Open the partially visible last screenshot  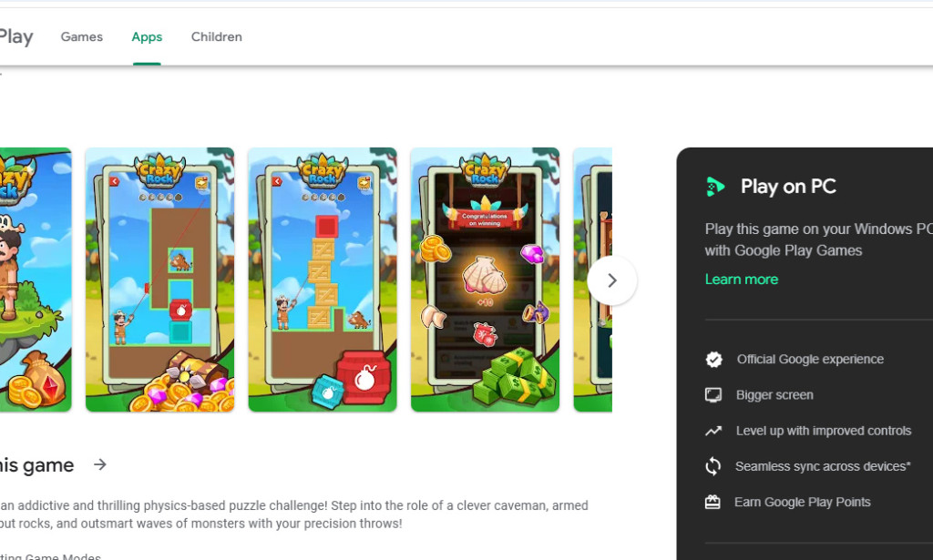(x=592, y=280)
